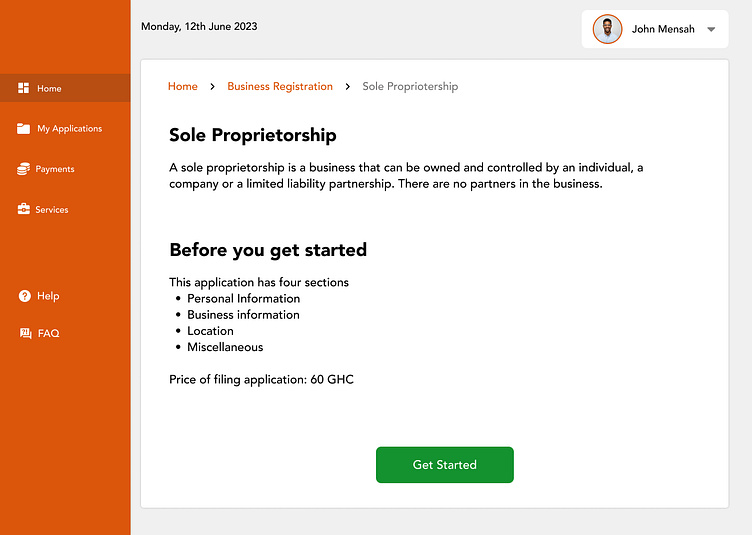Click the FAQ chat bubbles icon
Viewport: 752px width, 535px height.
(x=25, y=333)
